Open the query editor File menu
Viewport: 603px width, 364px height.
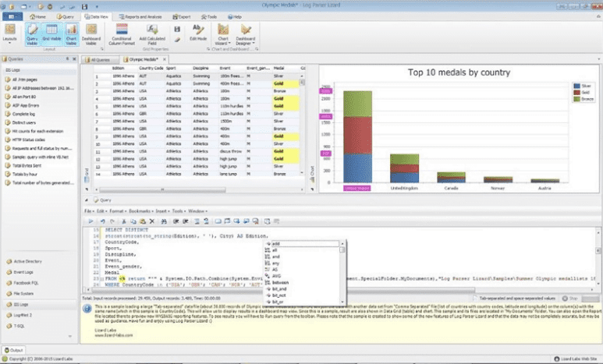click(88, 211)
